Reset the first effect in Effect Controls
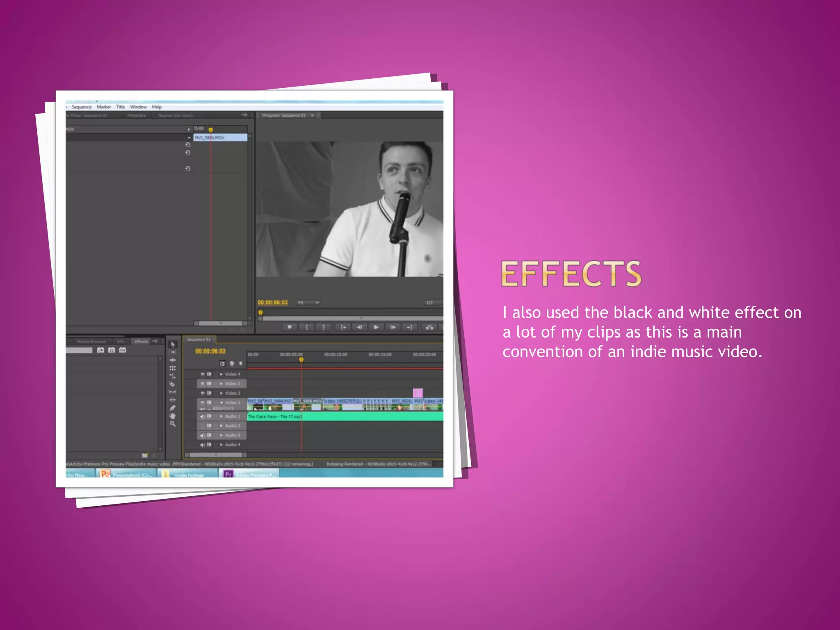The width and height of the screenshot is (840, 630). (188, 145)
